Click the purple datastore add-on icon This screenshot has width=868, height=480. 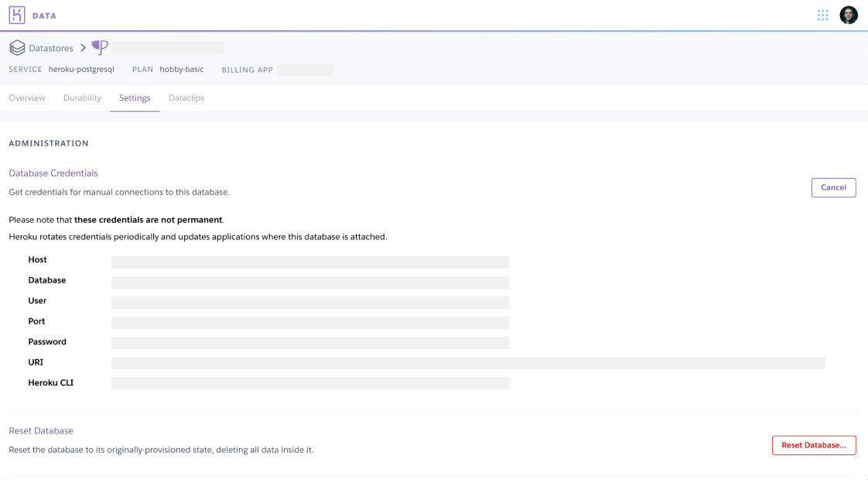click(x=99, y=47)
